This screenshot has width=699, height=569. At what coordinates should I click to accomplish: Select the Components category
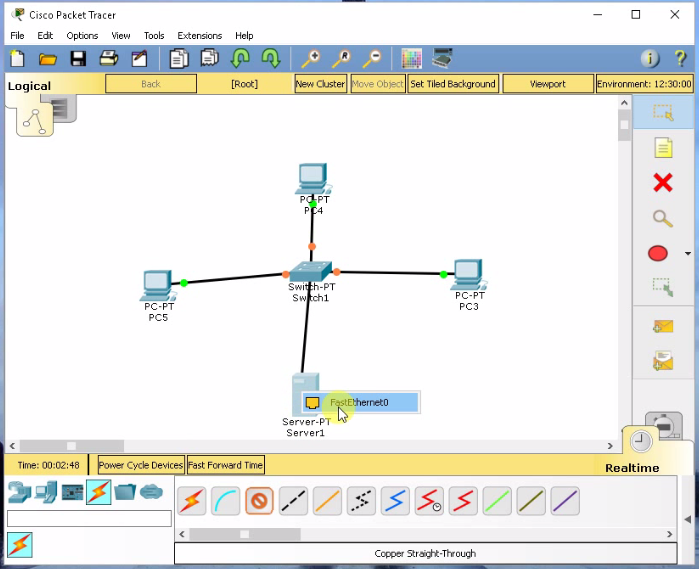coord(73,492)
